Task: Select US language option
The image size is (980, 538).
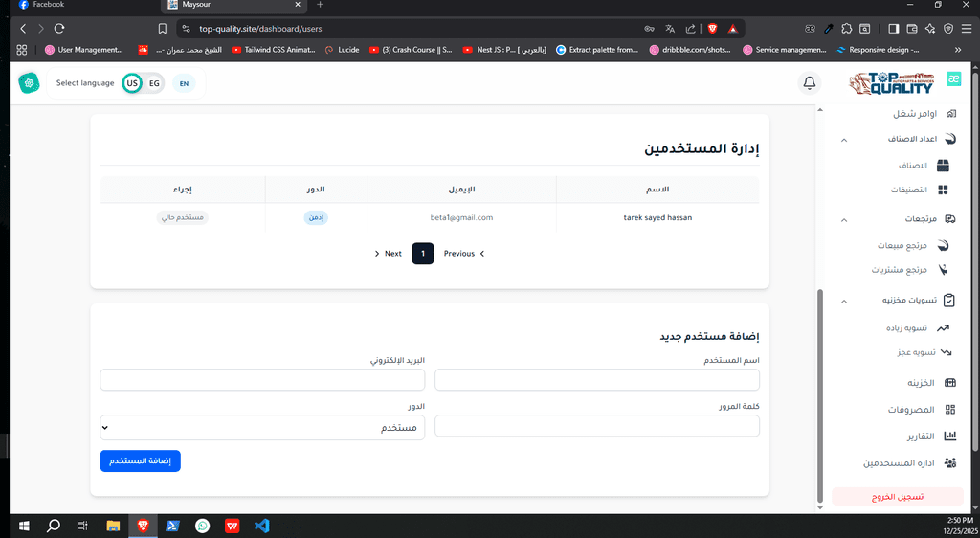Action: pyautogui.click(x=132, y=83)
